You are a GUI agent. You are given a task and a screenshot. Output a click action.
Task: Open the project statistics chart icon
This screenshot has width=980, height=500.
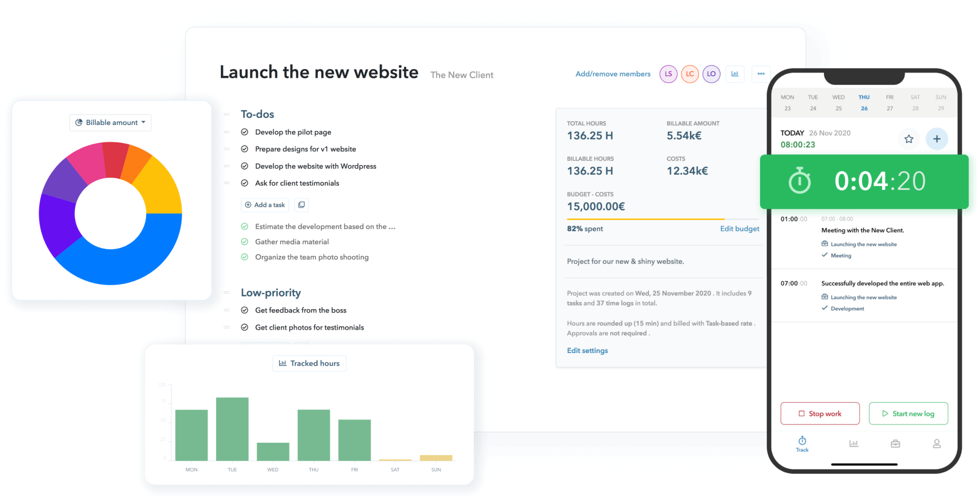735,74
